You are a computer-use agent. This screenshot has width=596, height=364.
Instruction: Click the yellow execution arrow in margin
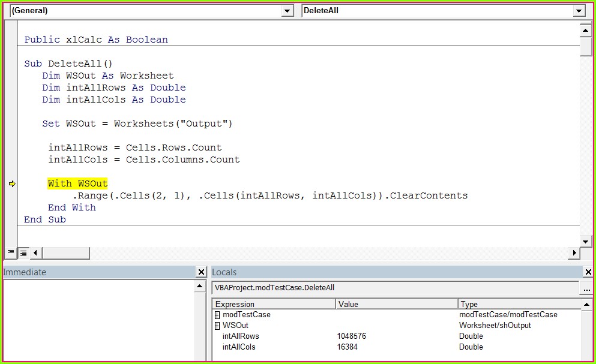12,184
